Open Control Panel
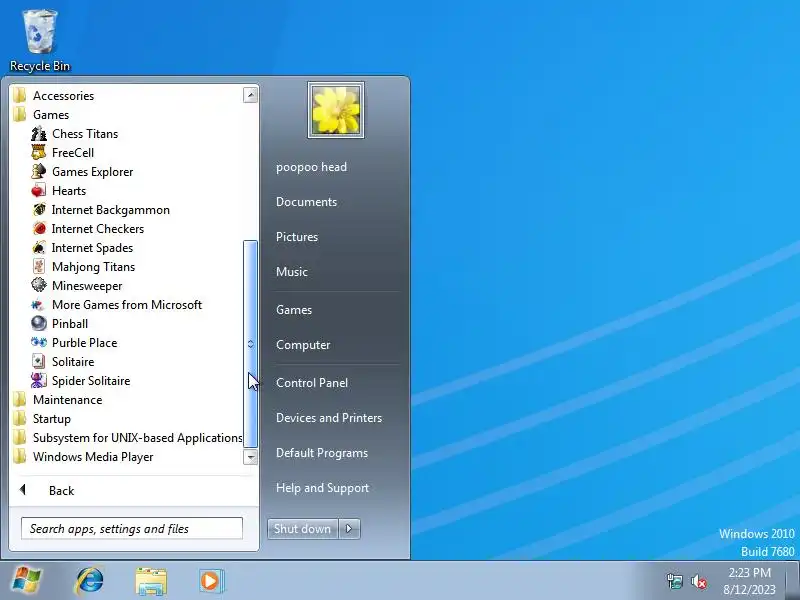800x600 pixels. (x=312, y=383)
